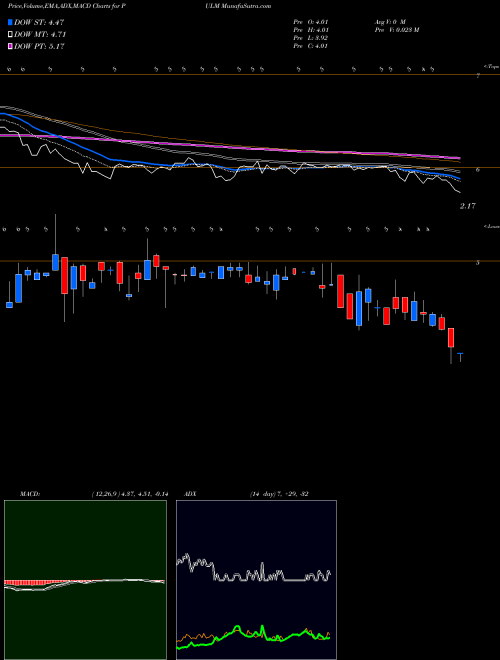Click the blue DOW ST legend swatch
Image resolution: width=500 pixels, height=660 pixels.
tap(10, 22)
